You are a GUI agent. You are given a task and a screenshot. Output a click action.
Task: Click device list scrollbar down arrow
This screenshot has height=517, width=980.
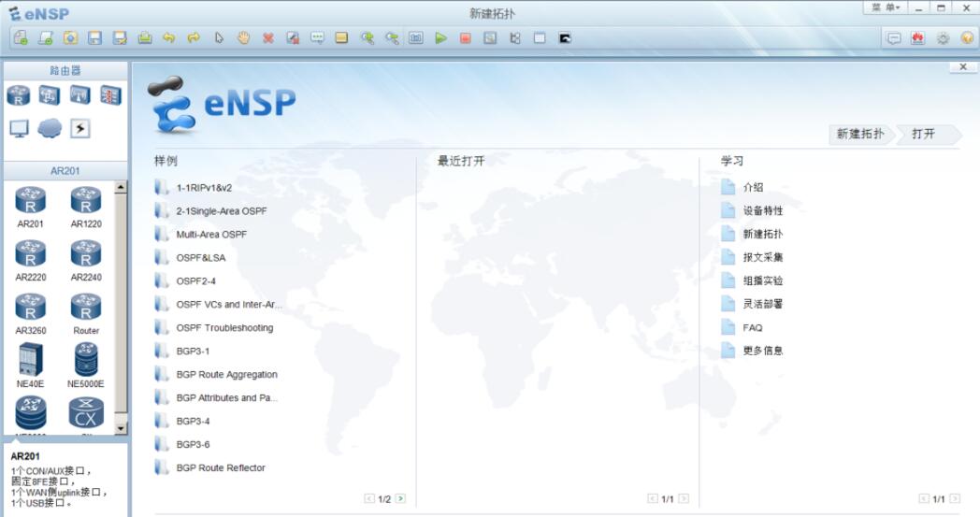point(121,428)
